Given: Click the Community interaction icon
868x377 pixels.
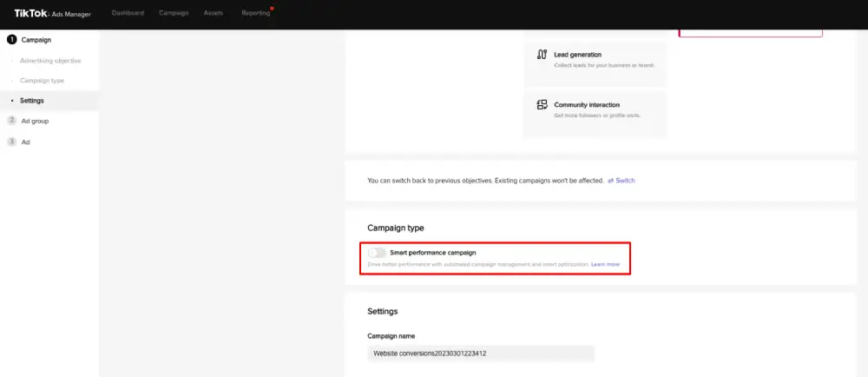Looking at the screenshot, I should point(542,104).
